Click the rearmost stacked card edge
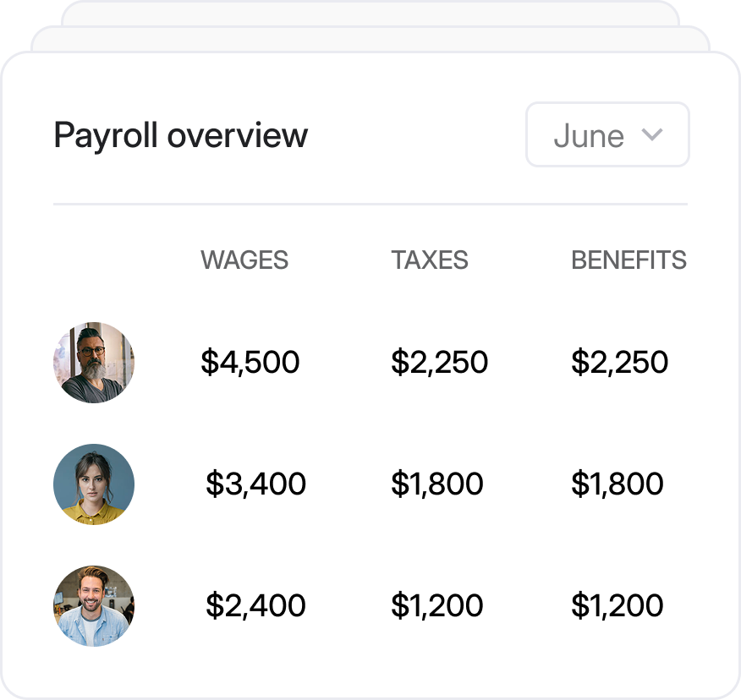 point(370,13)
